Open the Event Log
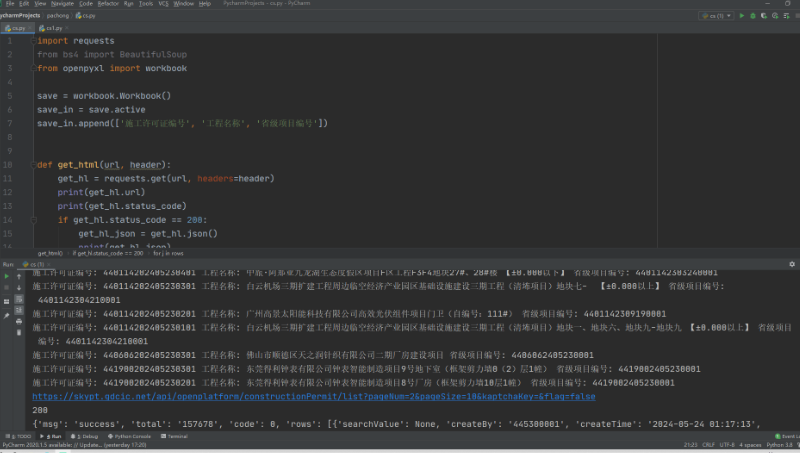 (787, 437)
